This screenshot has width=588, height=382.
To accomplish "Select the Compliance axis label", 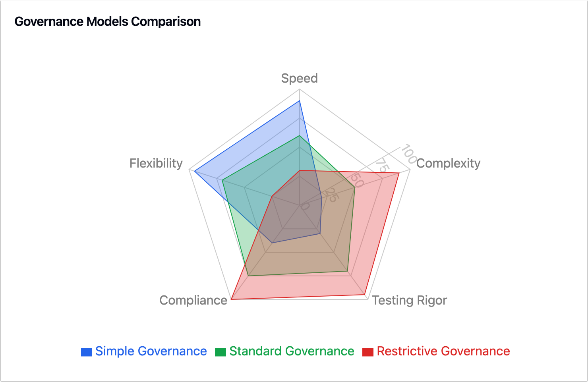I will (x=193, y=300).
